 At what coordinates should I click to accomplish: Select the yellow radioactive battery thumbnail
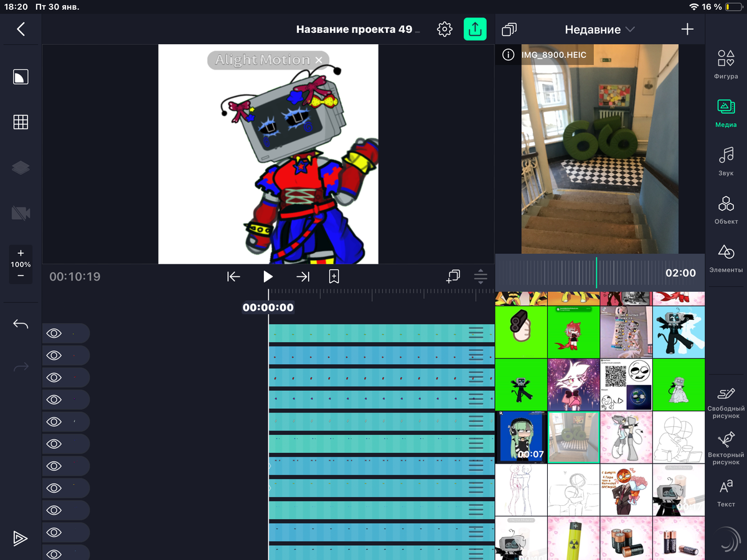(x=573, y=538)
